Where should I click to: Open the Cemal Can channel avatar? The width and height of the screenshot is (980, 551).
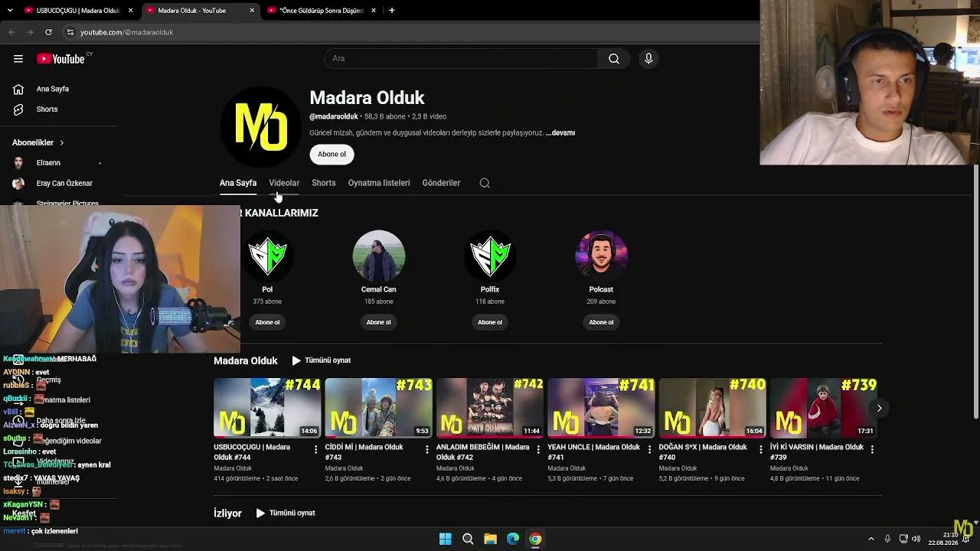point(379,256)
